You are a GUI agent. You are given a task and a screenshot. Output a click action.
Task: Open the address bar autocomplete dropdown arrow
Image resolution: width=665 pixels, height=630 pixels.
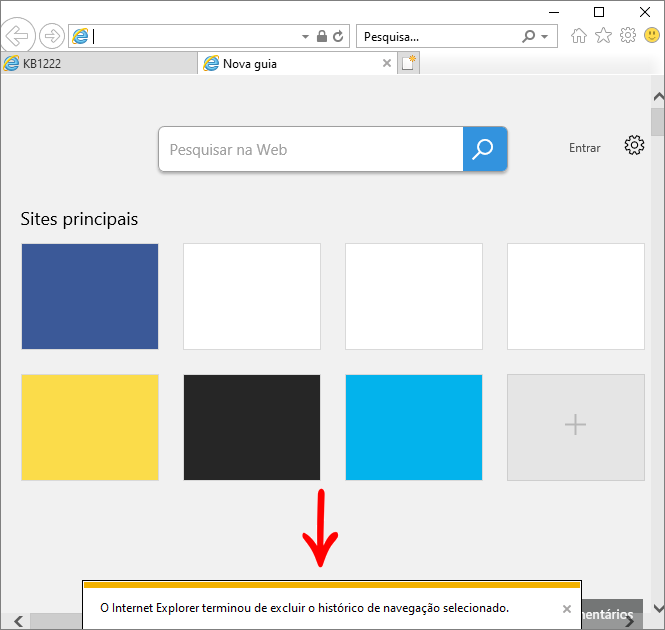305,37
